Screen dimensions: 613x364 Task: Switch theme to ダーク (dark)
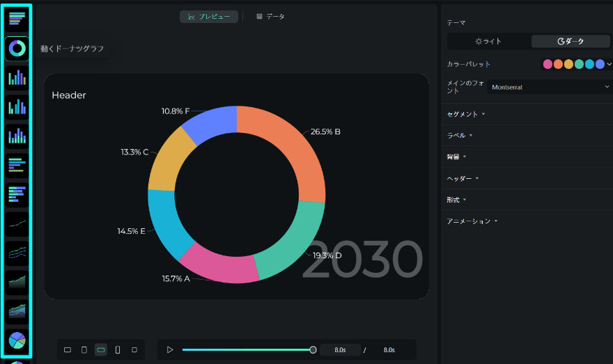coord(571,41)
